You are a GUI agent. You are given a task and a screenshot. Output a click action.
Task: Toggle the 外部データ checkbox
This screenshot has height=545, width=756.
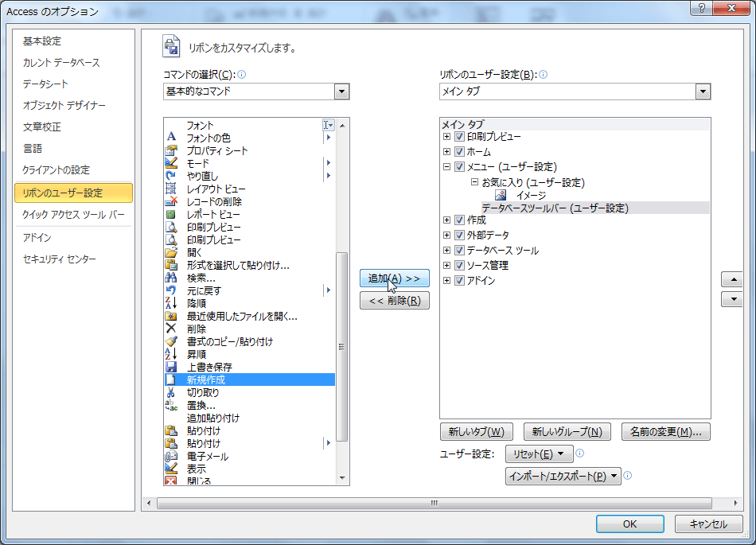459,236
